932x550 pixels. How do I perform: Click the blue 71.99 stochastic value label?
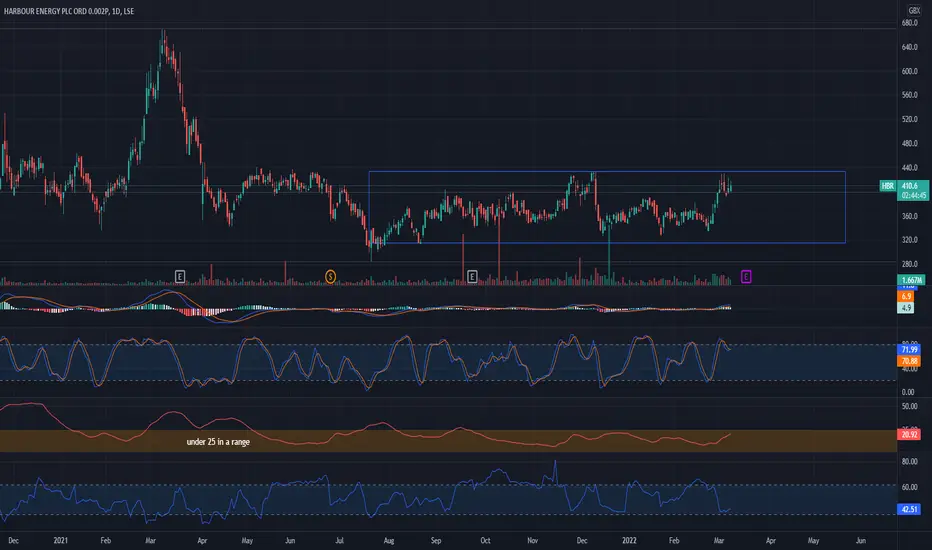click(909, 350)
